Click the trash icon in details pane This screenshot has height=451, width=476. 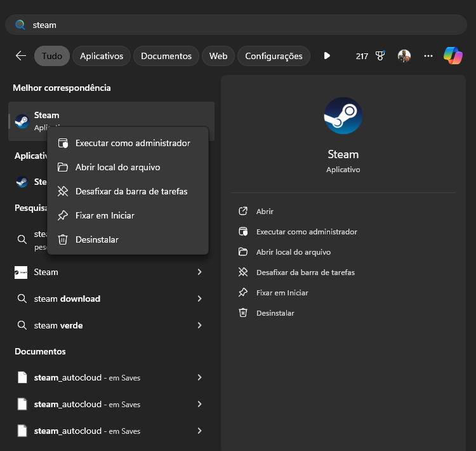click(243, 313)
